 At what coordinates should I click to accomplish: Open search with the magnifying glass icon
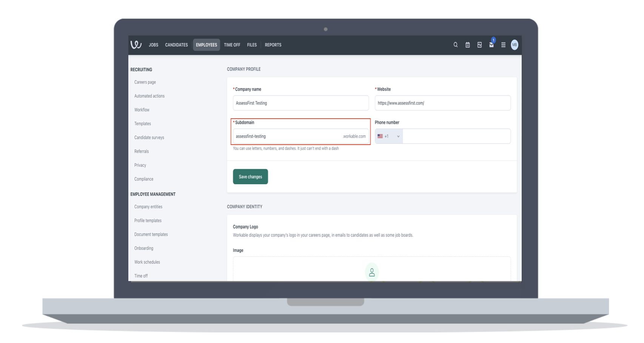[x=455, y=45]
